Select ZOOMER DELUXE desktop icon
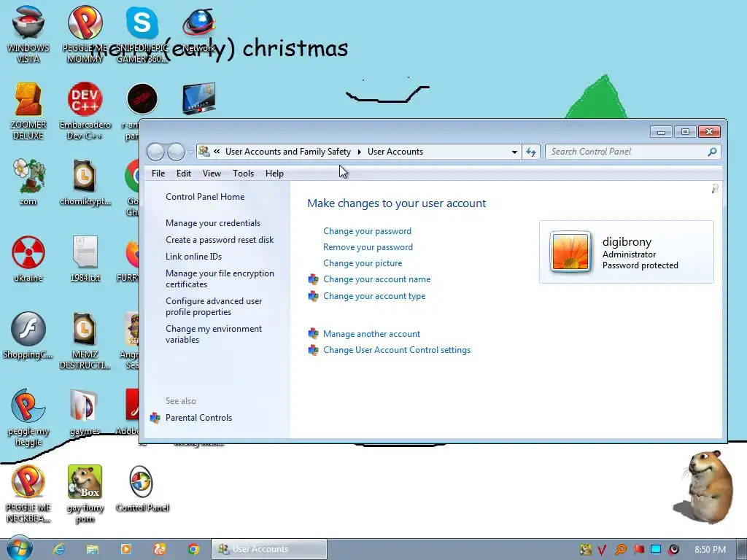This screenshot has width=747, height=560. pos(28,111)
